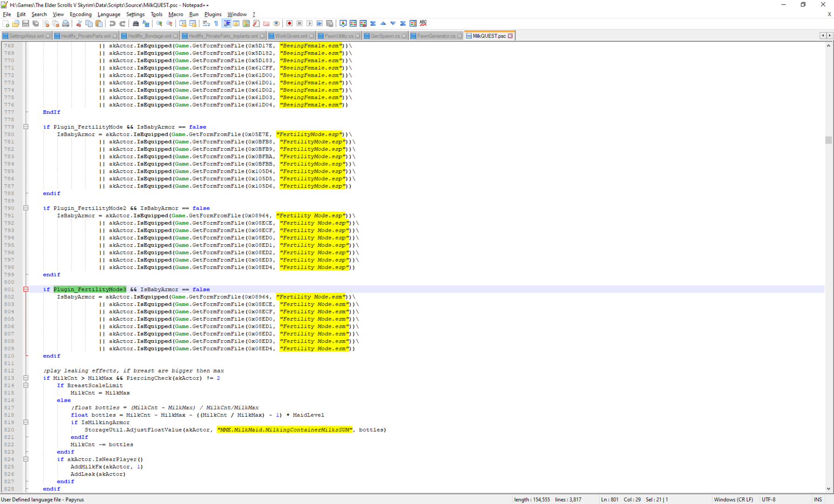
Task: Switch to the PawnGenerator.cs tab
Action: (x=435, y=36)
